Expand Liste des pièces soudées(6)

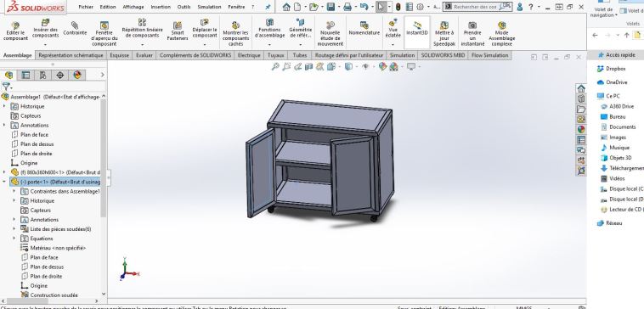pyautogui.click(x=14, y=229)
